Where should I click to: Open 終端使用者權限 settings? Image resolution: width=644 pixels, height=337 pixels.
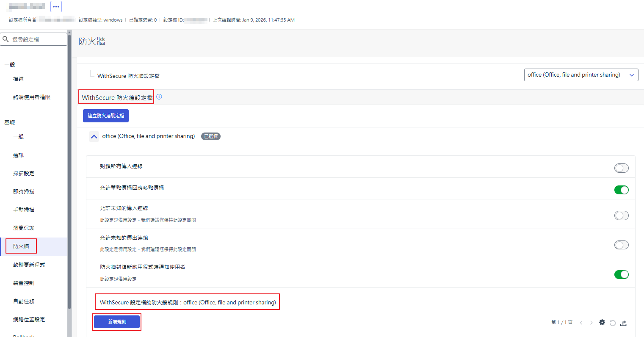coord(32,97)
